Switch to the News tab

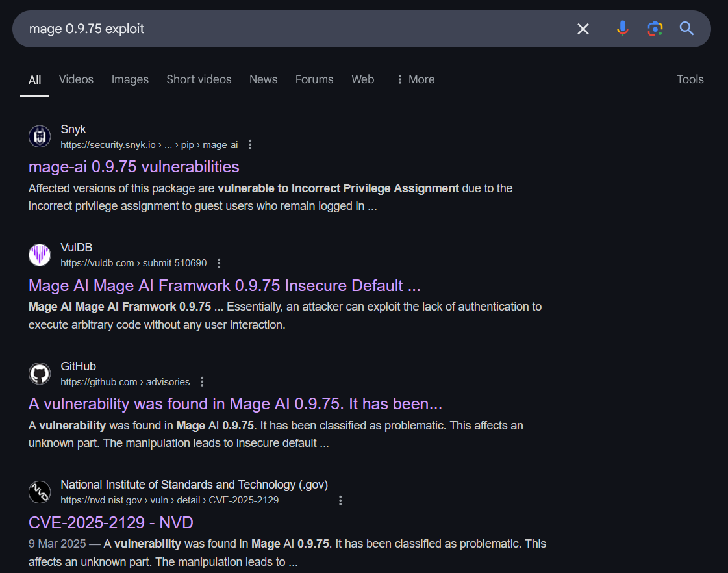[263, 79]
